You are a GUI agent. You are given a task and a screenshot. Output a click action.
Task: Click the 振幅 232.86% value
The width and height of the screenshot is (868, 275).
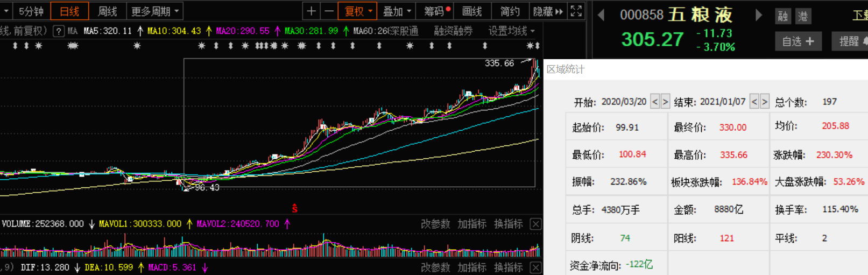[x=629, y=182]
